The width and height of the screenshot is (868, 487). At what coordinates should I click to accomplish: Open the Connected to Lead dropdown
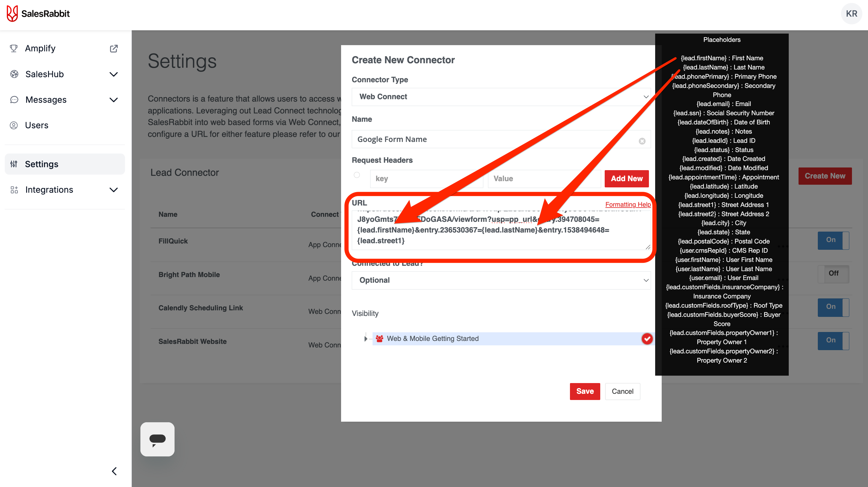point(501,280)
